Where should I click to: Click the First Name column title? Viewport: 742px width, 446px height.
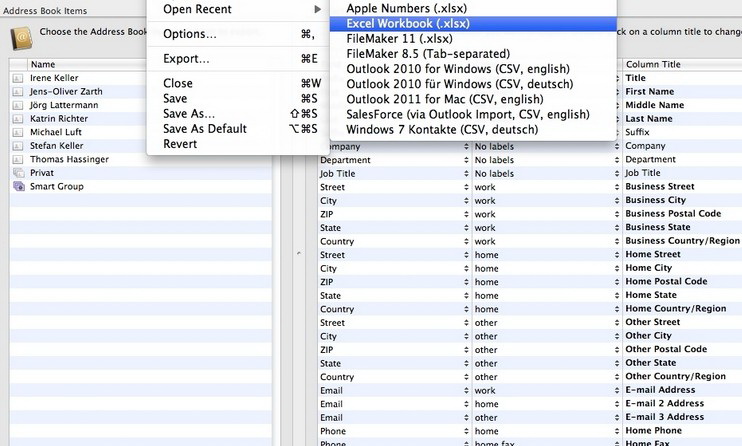(649, 91)
